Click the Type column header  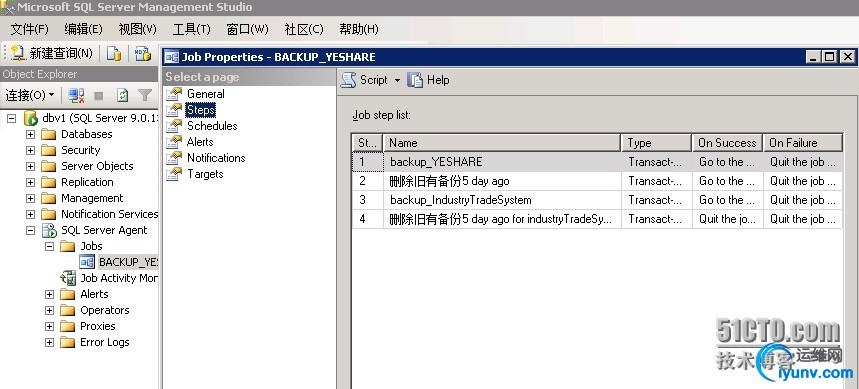656,143
